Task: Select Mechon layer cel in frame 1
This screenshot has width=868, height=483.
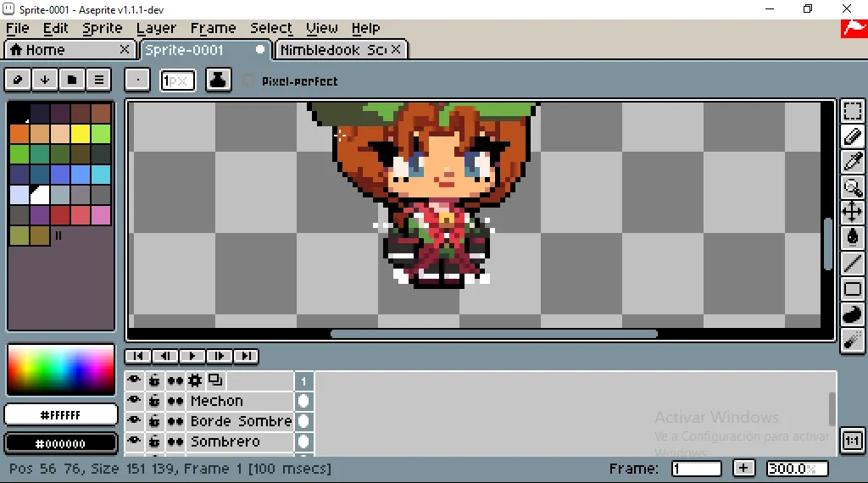Action: tap(303, 401)
